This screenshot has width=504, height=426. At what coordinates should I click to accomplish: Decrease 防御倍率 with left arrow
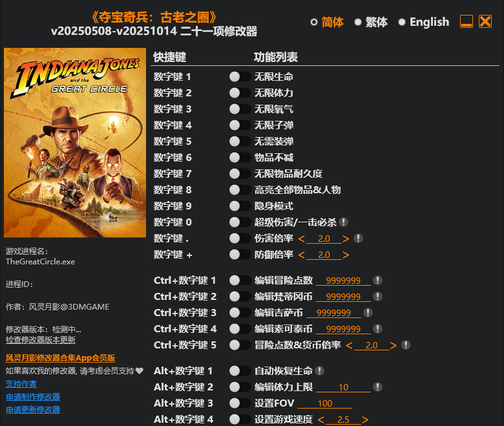[x=302, y=255]
